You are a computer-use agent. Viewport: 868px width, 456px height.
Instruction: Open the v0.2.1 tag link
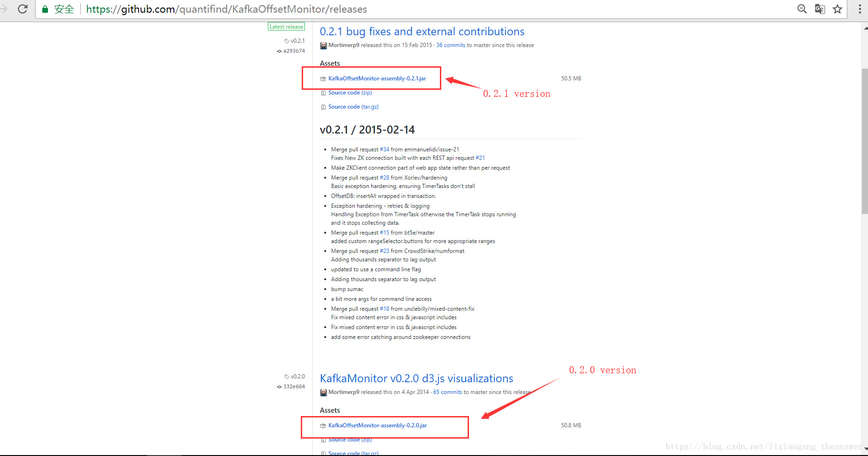[x=297, y=41]
